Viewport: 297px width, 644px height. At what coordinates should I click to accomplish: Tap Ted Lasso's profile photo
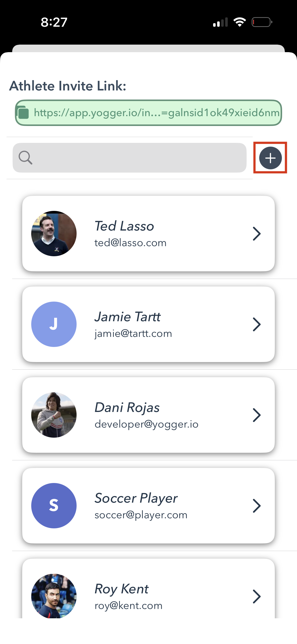pyautogui.click(x=54, y=233)
